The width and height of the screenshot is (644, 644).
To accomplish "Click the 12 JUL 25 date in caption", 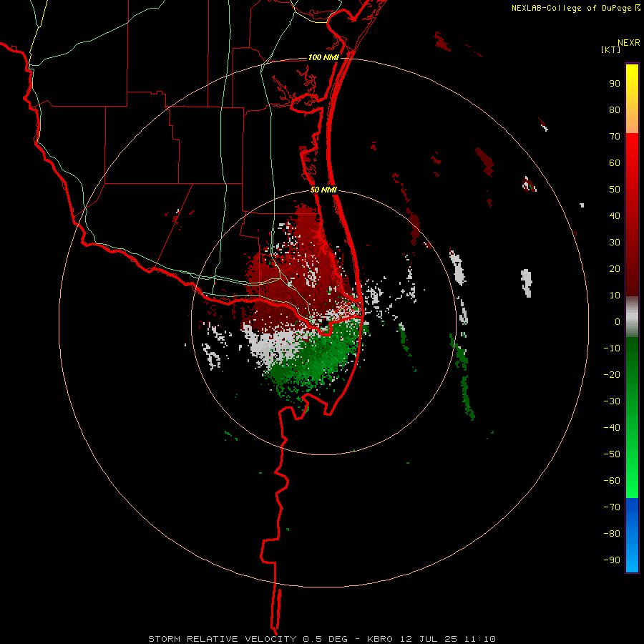I will pos(429,639).
